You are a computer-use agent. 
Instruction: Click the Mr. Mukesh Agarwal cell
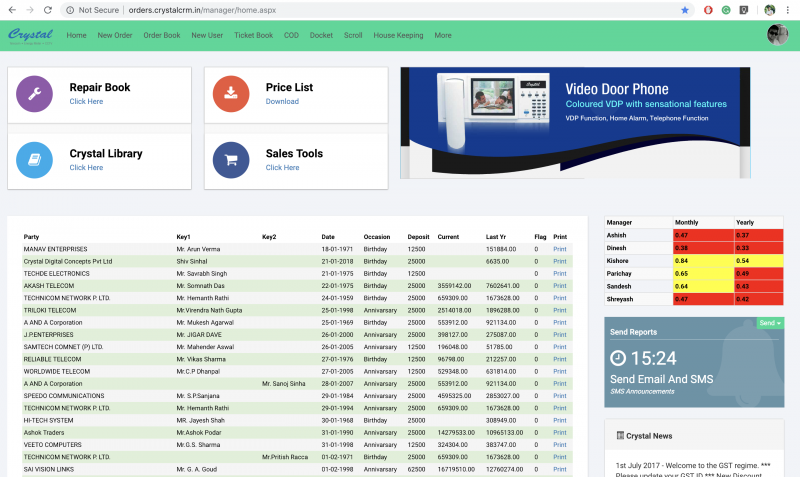tap(205, 323)
